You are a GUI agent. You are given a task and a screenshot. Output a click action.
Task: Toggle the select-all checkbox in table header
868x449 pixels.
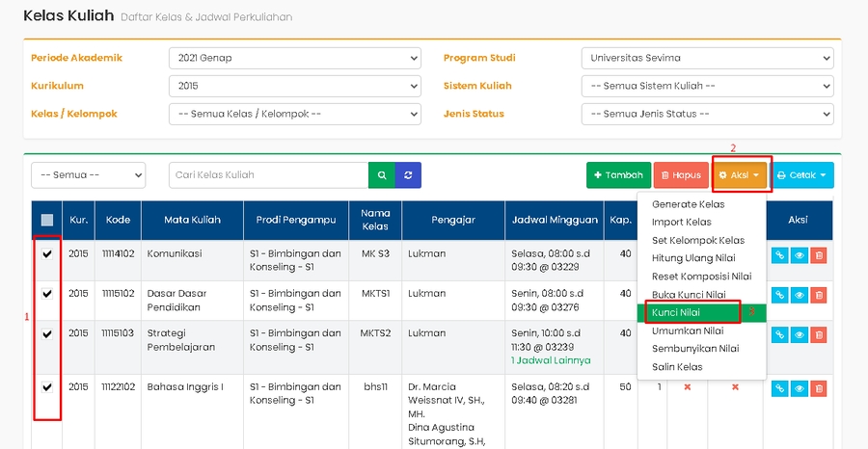pyautogui.click(x=47, y=220)
